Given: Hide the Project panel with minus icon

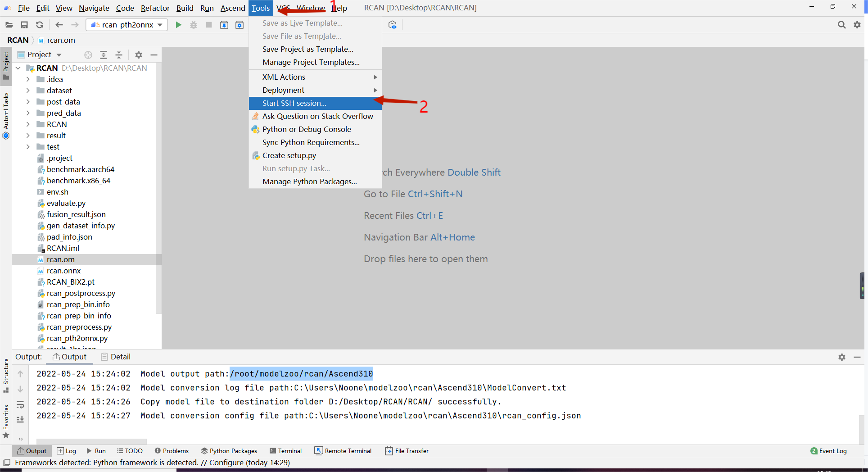Looking at the screenshot, I should pos(154,55).
